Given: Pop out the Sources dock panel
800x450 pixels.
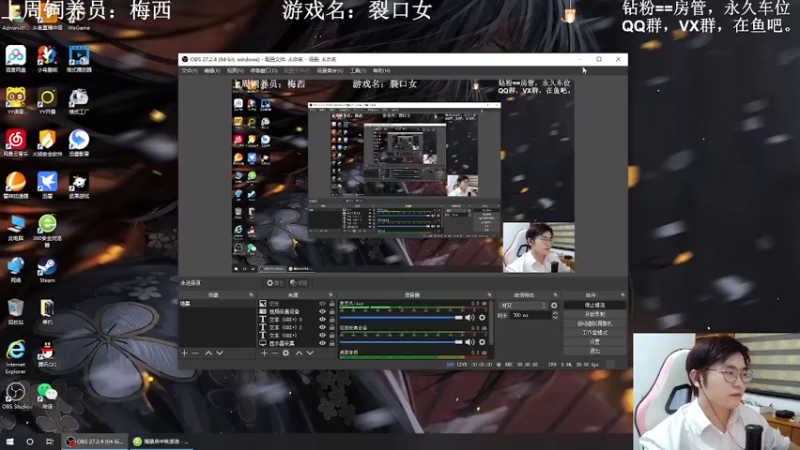Looking at the screenshot, I should click(331, 295).
